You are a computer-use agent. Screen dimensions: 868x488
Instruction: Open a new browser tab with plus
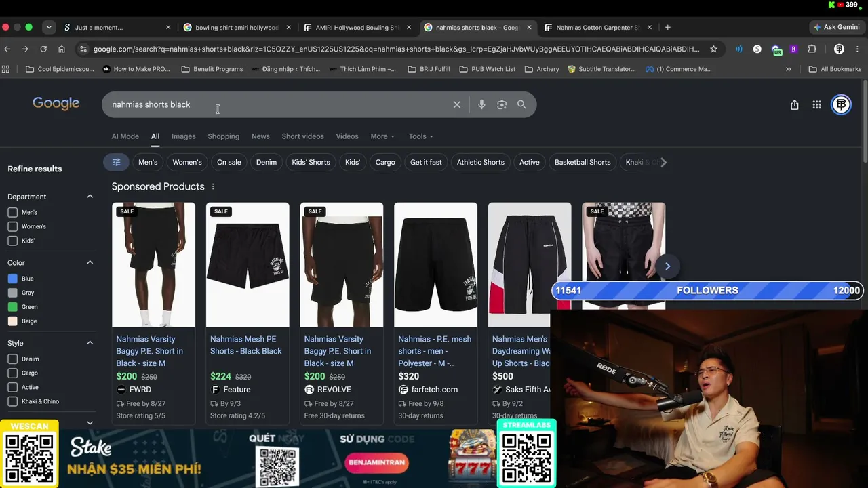[667, 27]
